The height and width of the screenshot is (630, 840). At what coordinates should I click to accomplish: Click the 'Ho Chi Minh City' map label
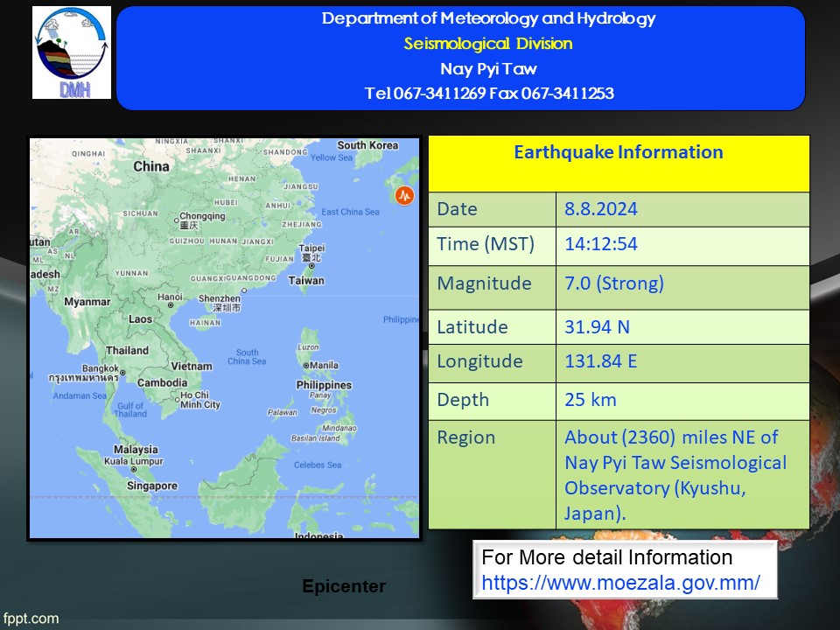200,400
